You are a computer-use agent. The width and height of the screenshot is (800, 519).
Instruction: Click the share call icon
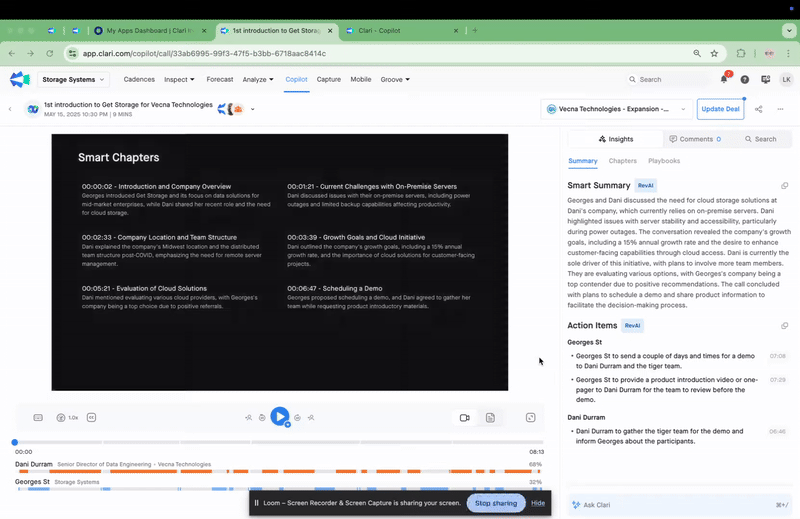tap(759, 109)
